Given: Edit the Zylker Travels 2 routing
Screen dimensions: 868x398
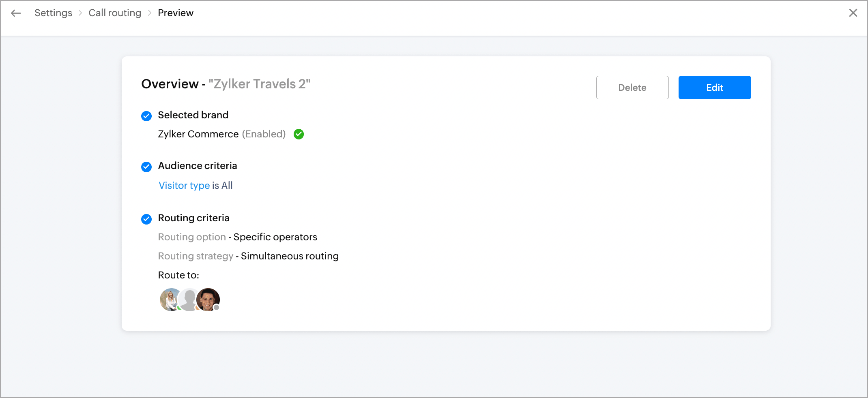Looking at the screenshot, I should (715, 88).
